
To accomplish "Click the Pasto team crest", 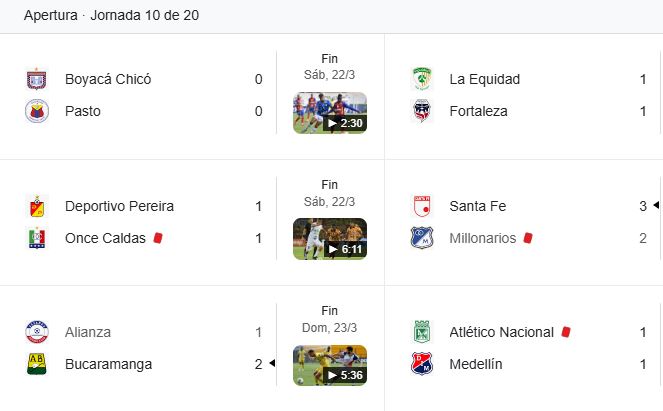I will 37,111.
